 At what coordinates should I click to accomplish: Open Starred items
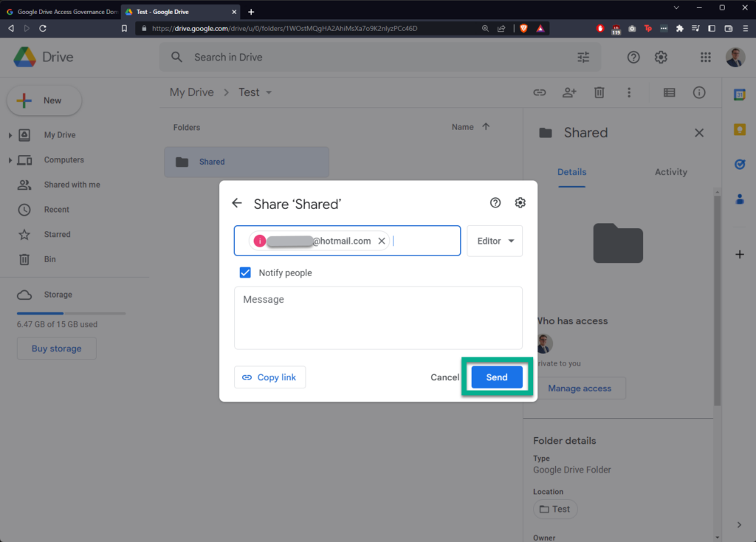[x=57, y=234]
